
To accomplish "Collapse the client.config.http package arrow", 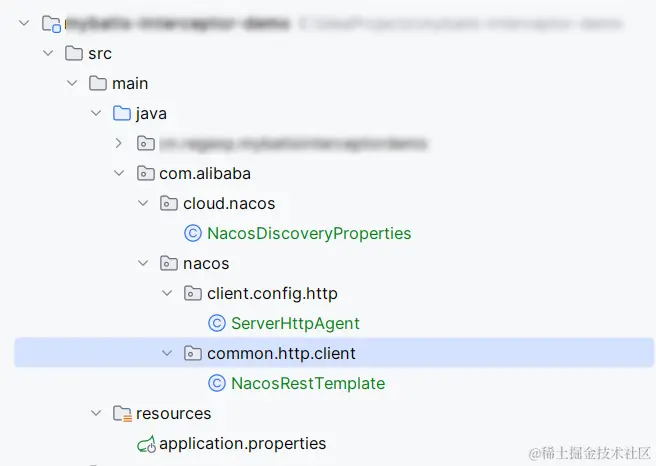I will 168,294.
